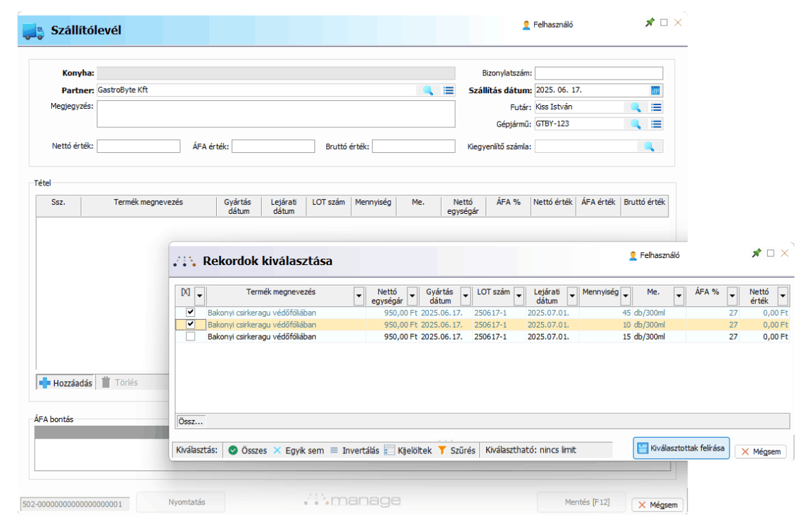Viewport: 812px width, 528px height.
Task: Click the Futár search magnifier icon
Action: (x=636, y=107)
